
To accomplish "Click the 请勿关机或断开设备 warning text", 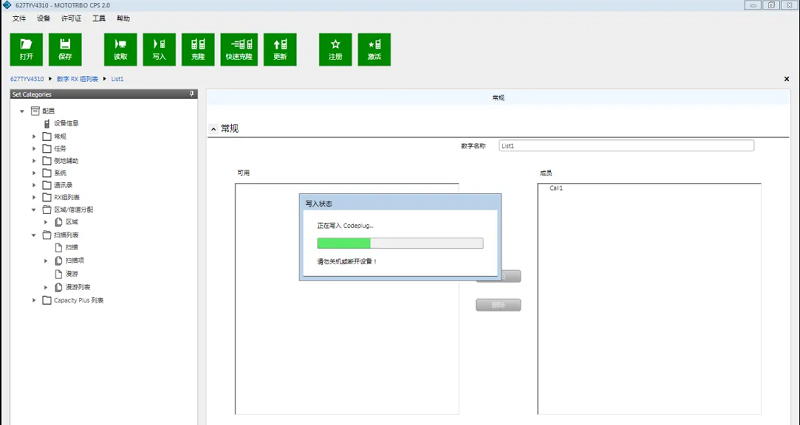I will (x=347, y=262).
